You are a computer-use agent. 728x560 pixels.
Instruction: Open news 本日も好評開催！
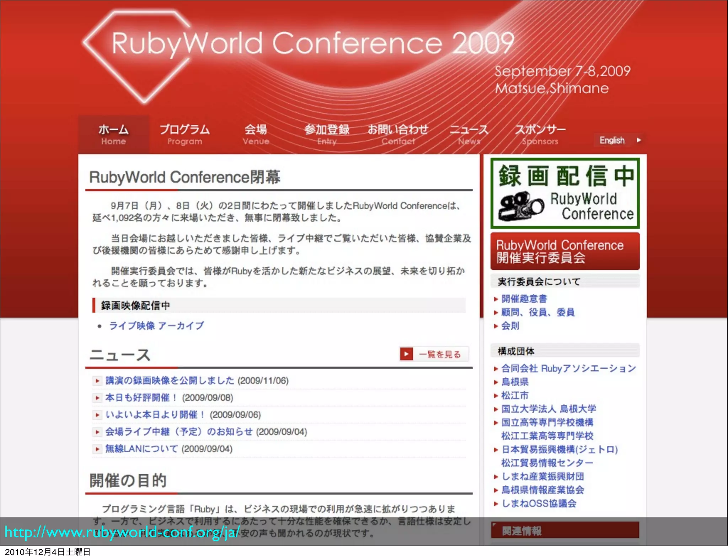tap(141, 398)
